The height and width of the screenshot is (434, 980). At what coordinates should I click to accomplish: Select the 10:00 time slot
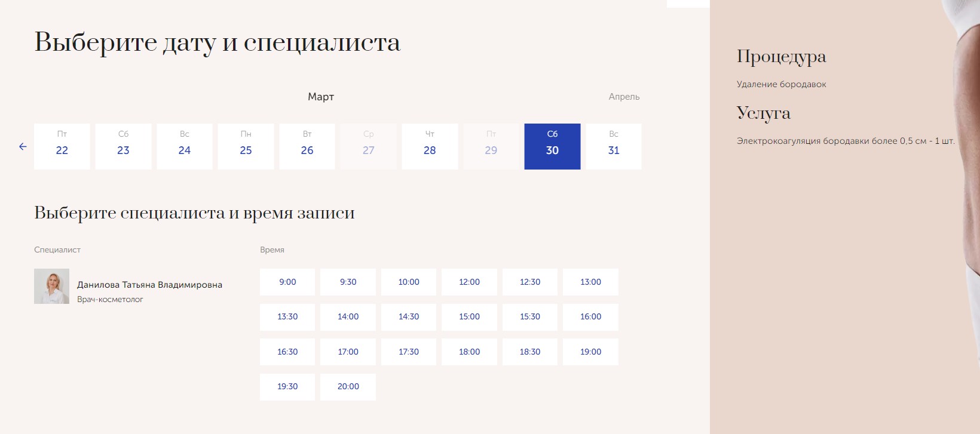(409, 282)
